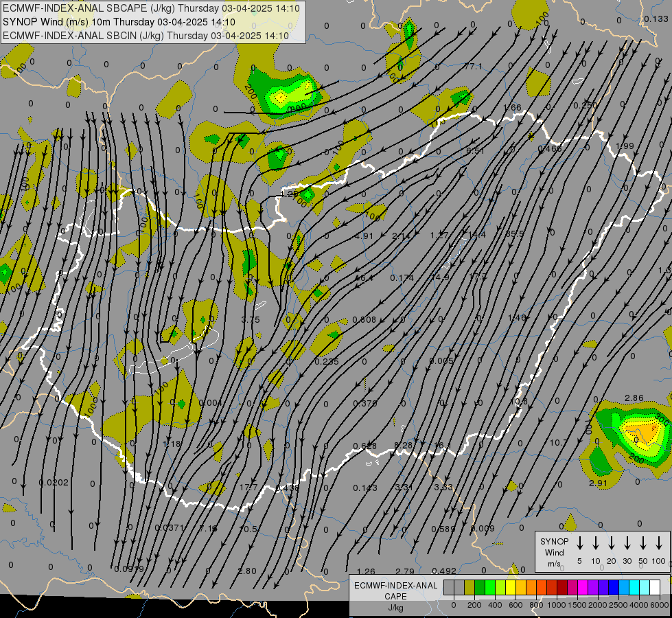Click the 77.1 value on the map

[x=473, y=67]
